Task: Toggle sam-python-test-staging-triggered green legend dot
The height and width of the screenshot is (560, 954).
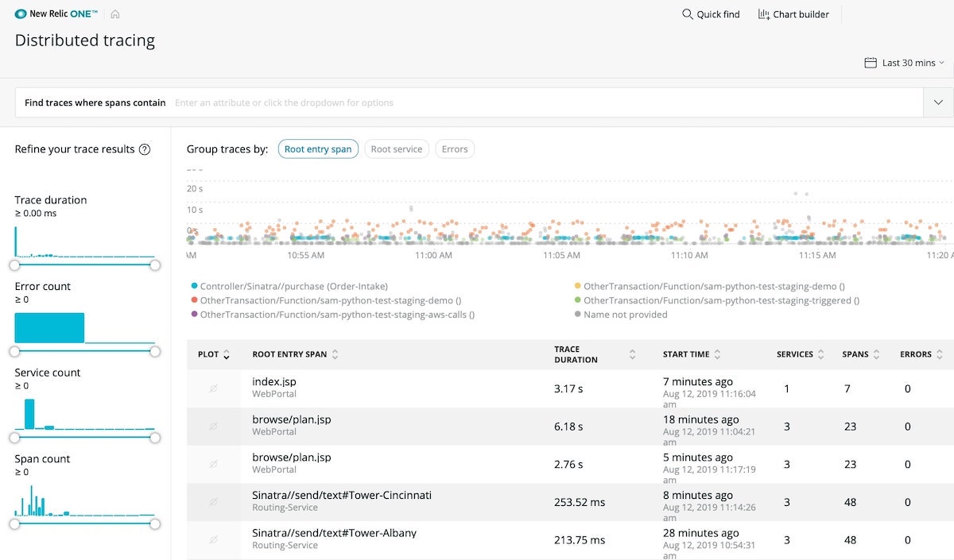Action: (x=577, y=301)
